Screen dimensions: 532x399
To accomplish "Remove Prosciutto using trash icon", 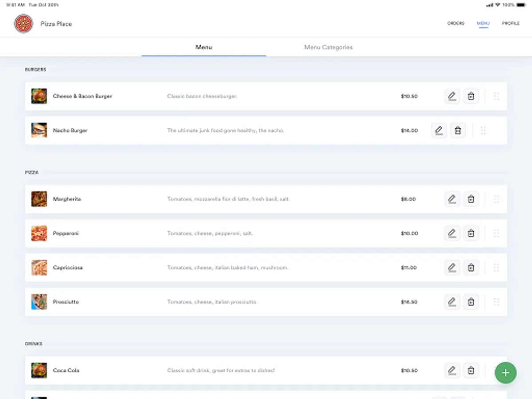I will pyautogui.click(x=471, y=302).
